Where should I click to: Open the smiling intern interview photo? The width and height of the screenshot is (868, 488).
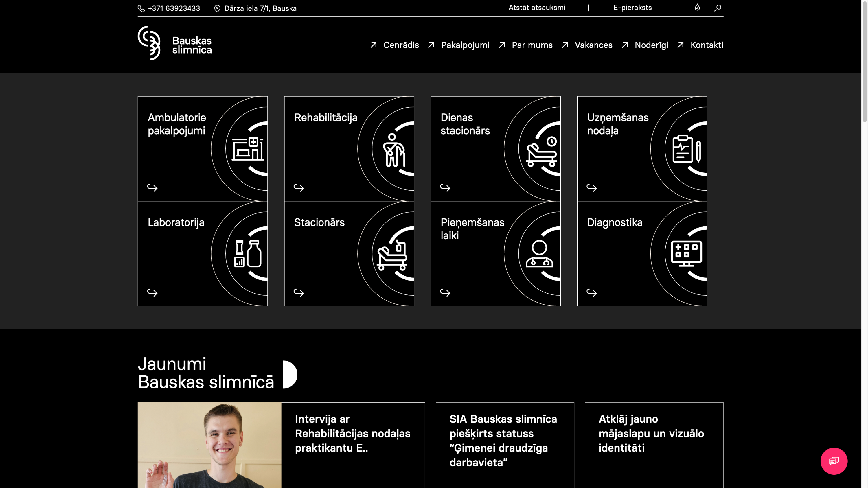(209, 445)
